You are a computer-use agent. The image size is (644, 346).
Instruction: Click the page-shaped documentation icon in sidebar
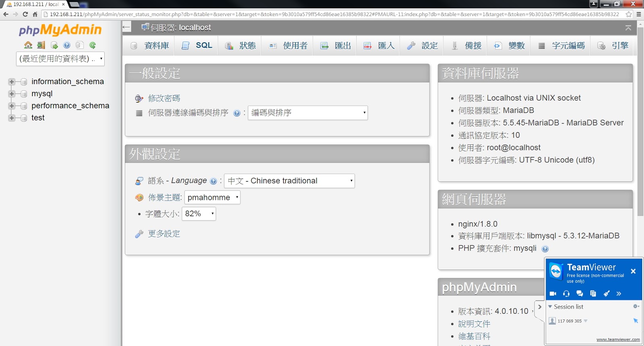[x=80, y=45]
